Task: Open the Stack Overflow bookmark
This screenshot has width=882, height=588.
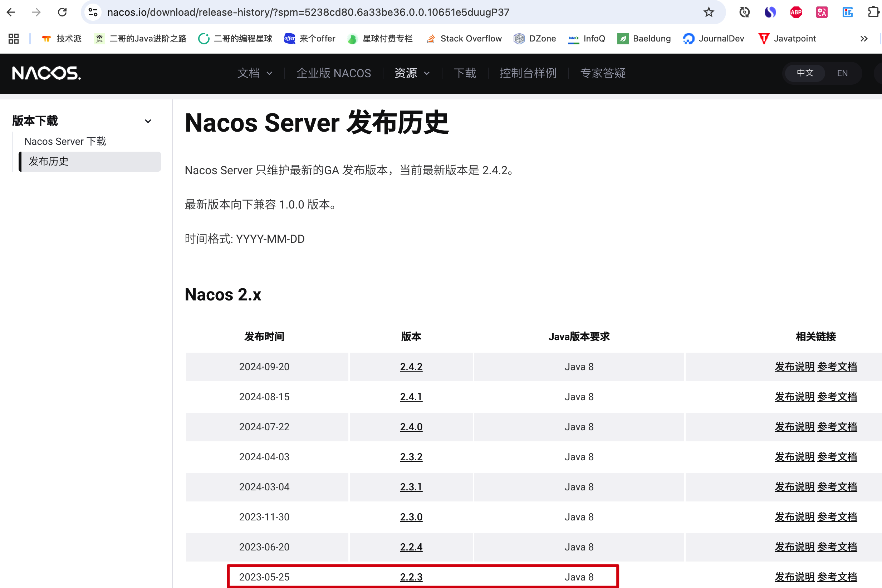Action: 464,39
